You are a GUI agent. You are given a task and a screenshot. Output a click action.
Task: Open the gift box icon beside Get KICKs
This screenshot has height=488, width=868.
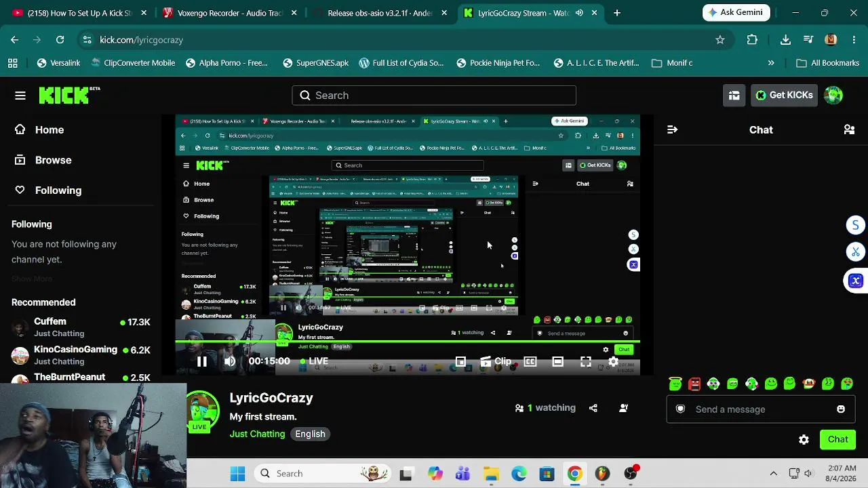coord(734,96)
